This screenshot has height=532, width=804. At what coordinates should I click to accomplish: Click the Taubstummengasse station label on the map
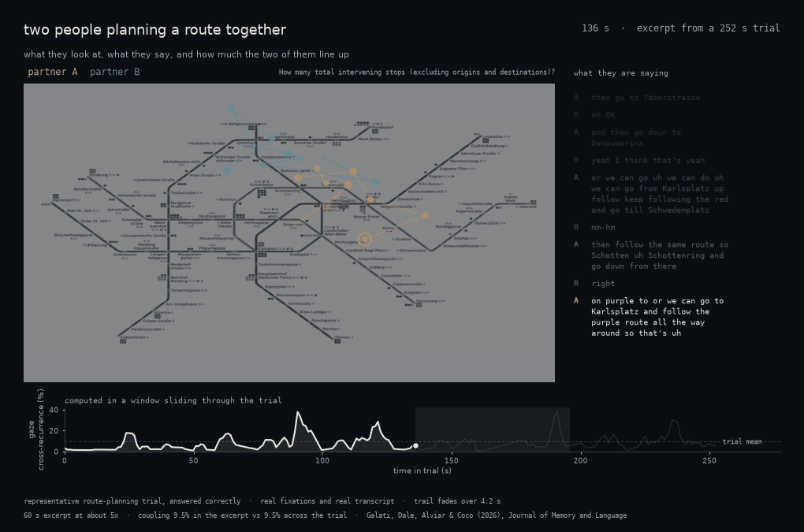(279, 265)
